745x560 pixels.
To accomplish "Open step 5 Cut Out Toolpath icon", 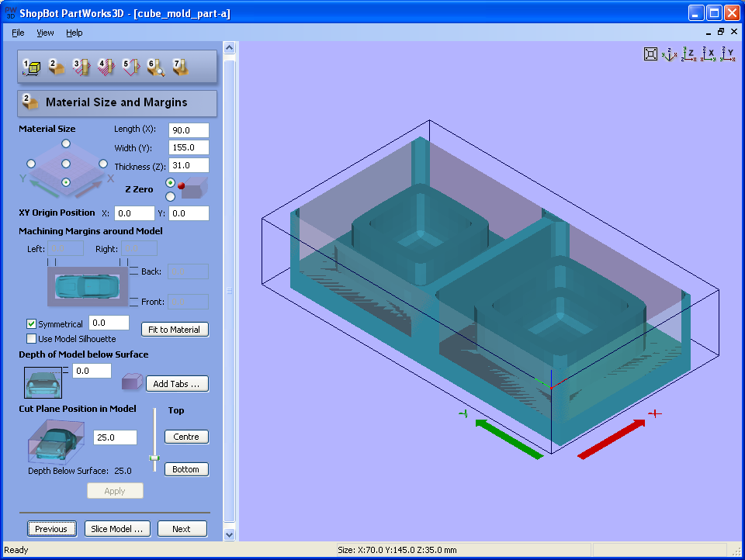I will 130,67.
